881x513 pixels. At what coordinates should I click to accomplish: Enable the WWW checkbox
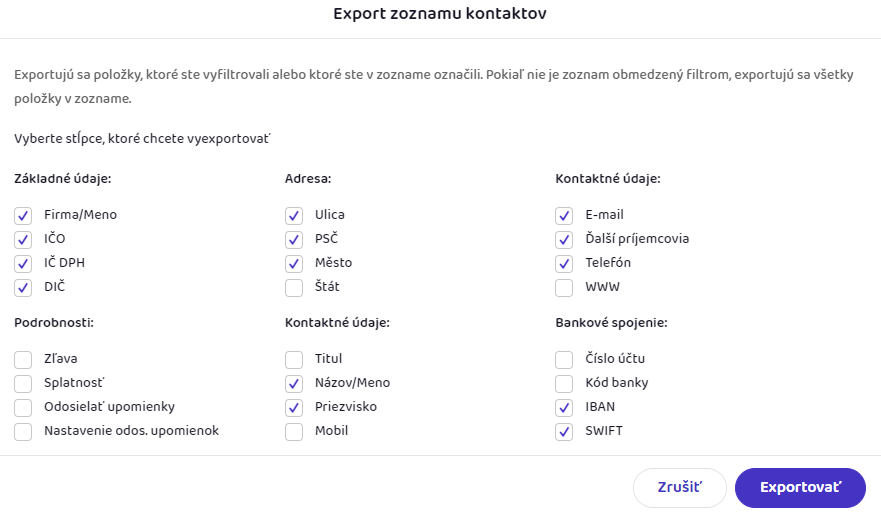click(565, 287)
